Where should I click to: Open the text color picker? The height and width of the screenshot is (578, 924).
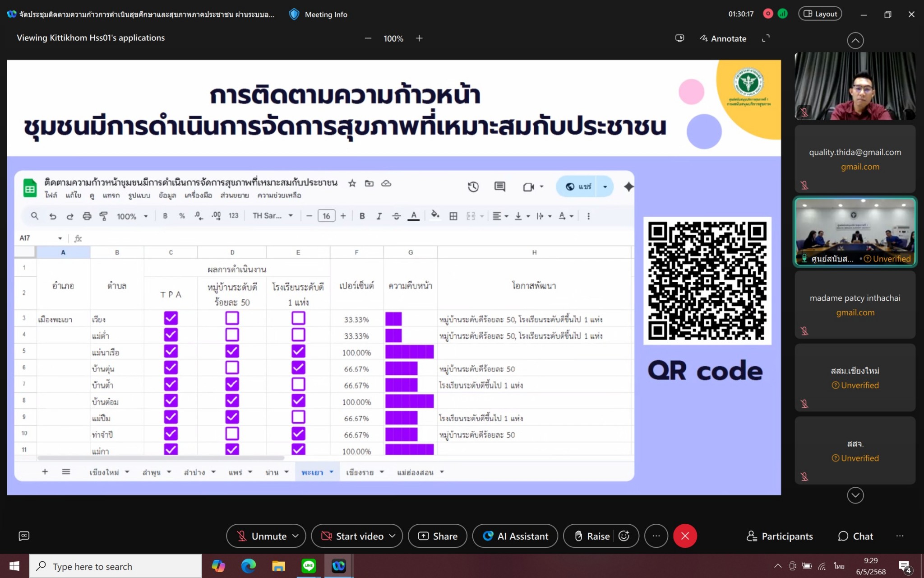(x=413, y=216)
